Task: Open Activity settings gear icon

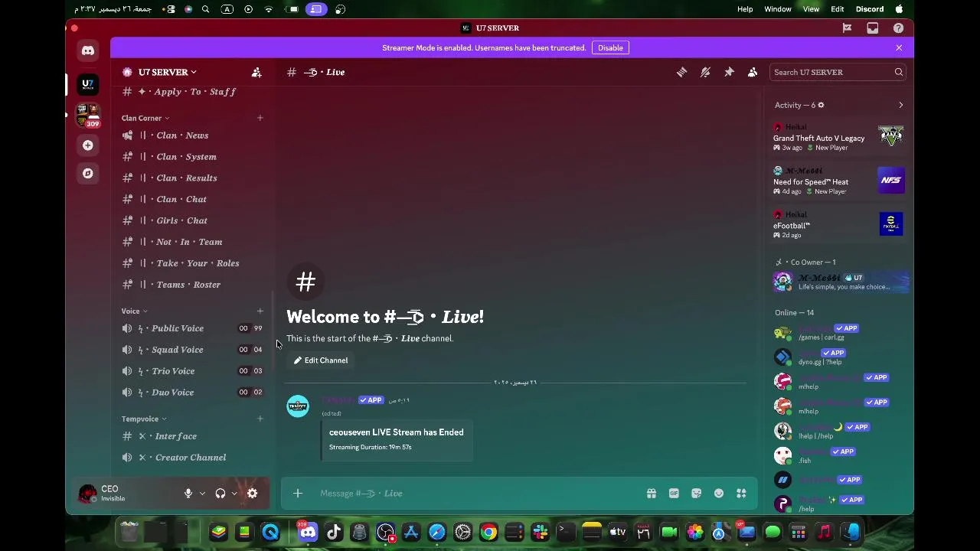Action: 821,105
